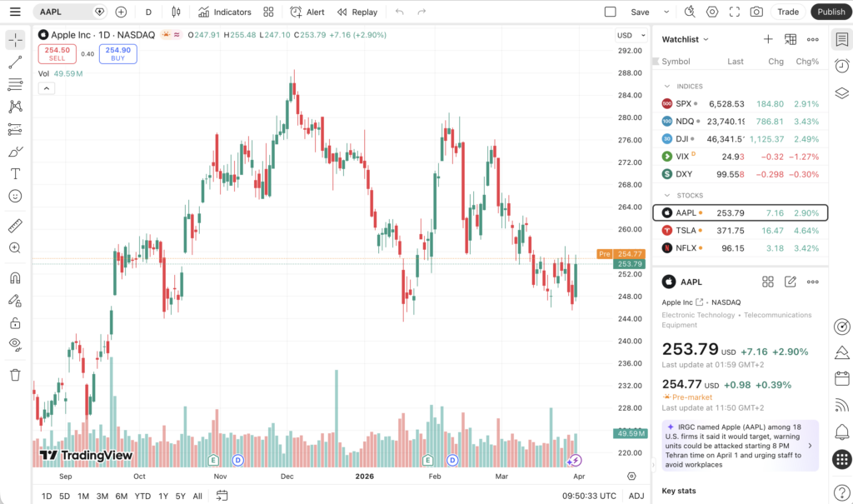
Task: Enable Magnet mode in drawing toolbar
Action: pos(15,277)
